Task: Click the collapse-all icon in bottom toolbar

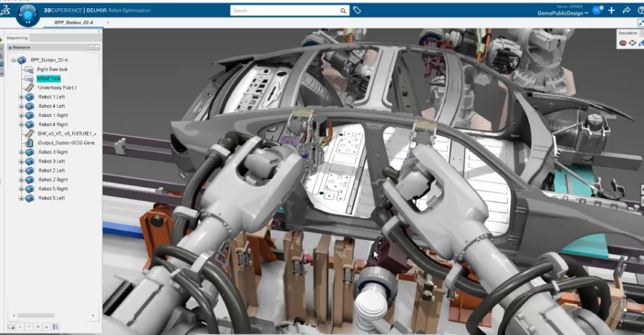Action: [x=38, y=327]
